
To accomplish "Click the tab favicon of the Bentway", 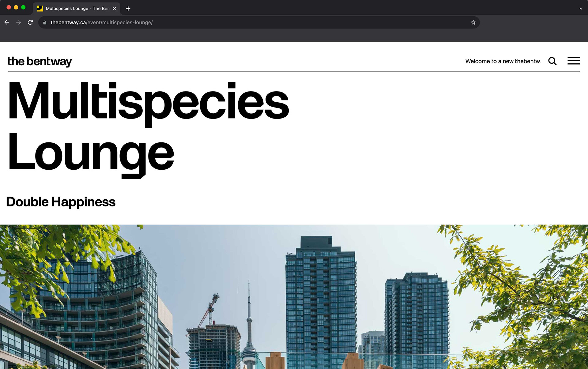I will tap(40, 9).
